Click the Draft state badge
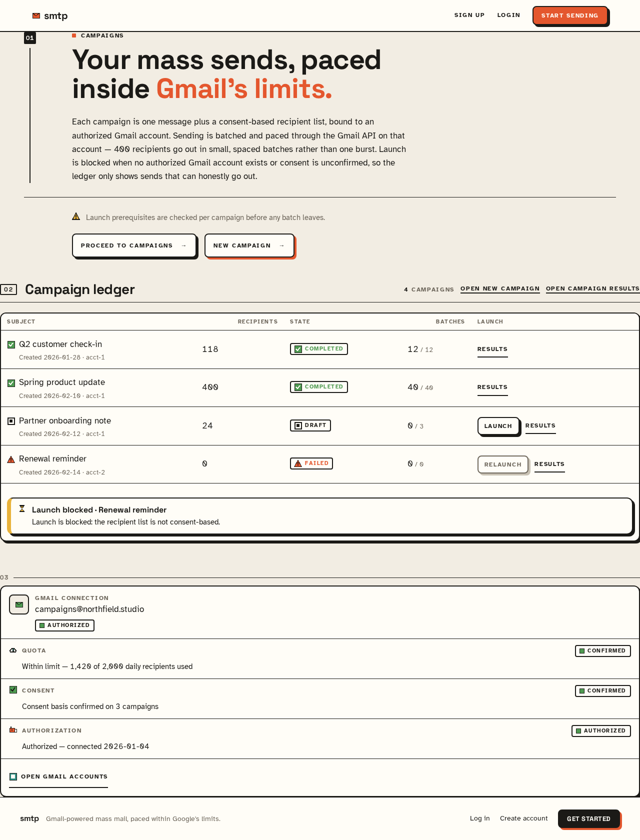The width and height of the screenshot is (640, 840). pos(310,425)
